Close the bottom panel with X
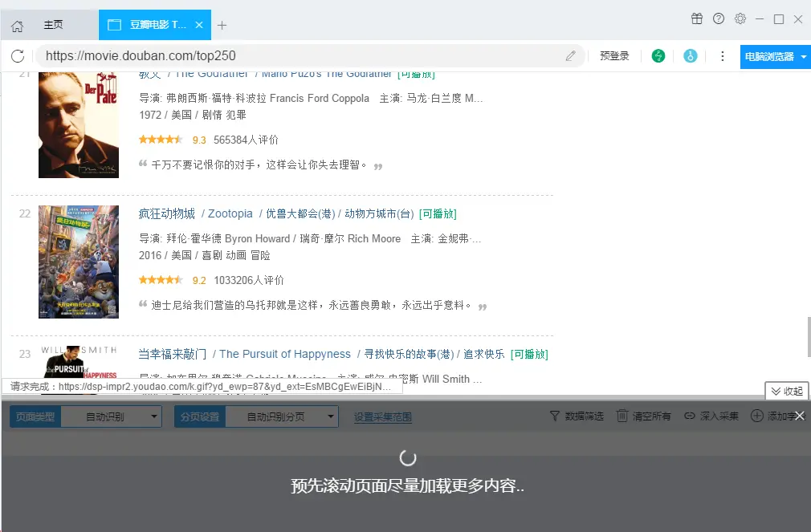 tap(800, 416)
